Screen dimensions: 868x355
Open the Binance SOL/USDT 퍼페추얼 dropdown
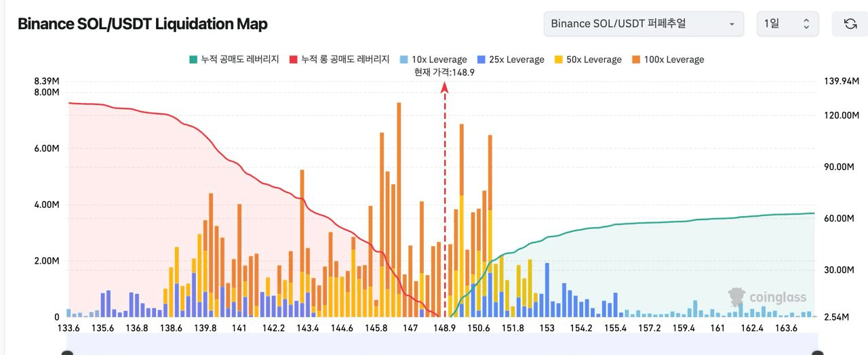(644, 24)
